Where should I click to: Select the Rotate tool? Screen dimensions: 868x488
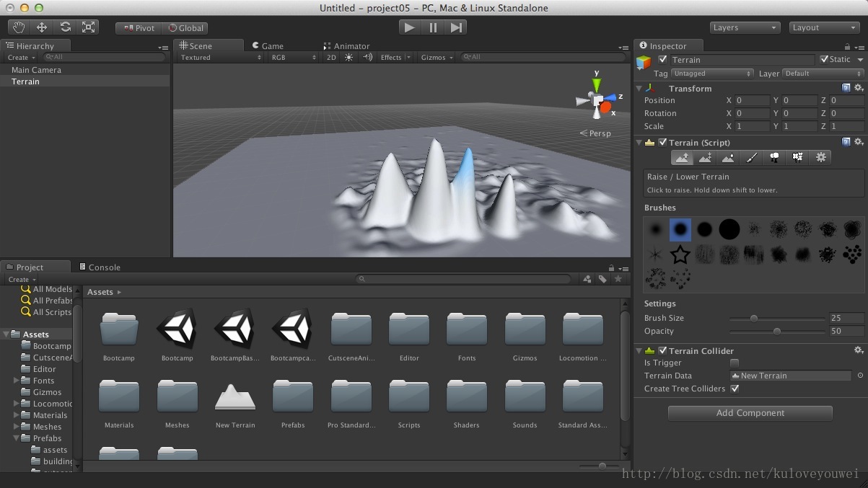[65, 27]
